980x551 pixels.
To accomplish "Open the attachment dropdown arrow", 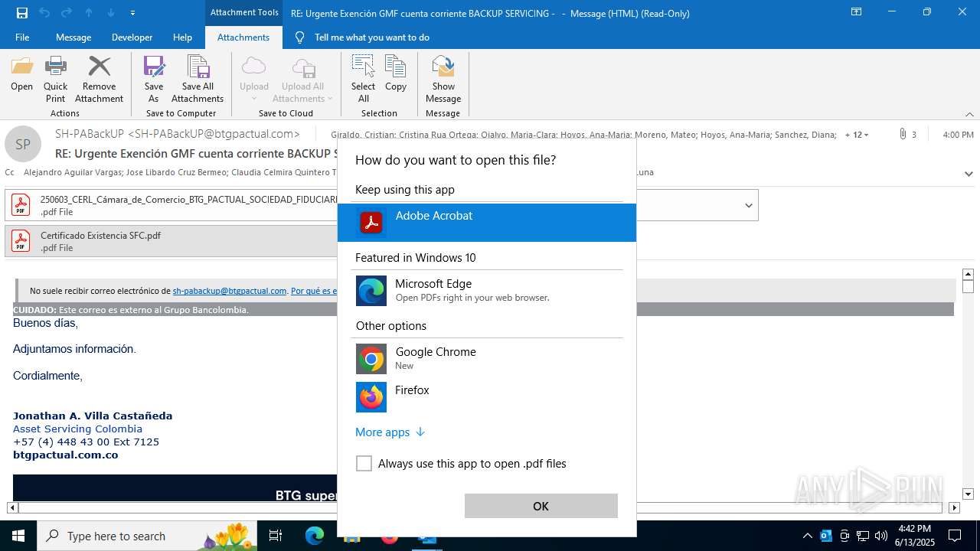I will coord(748,205).
